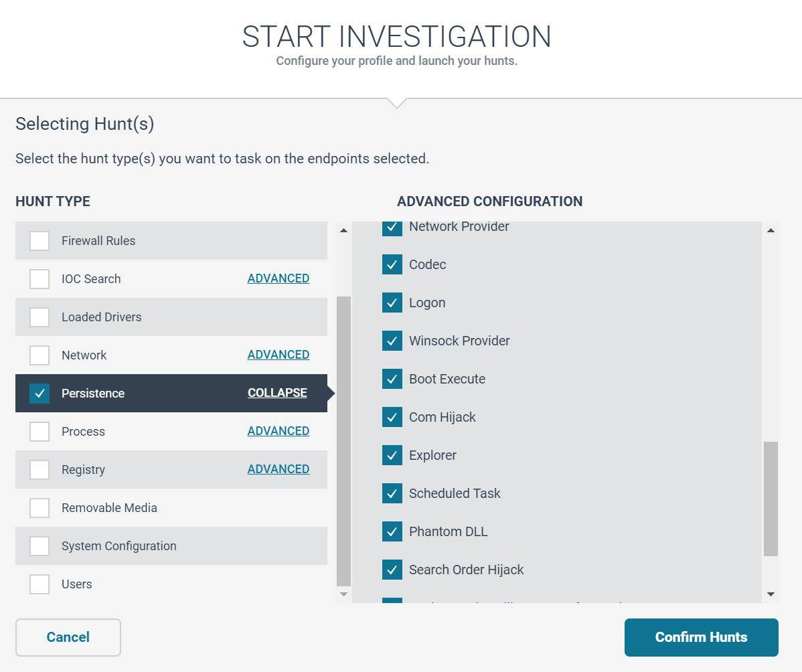Check the Firewall Rules hunt type
802x672 pixels.
(x=39, y=241)
